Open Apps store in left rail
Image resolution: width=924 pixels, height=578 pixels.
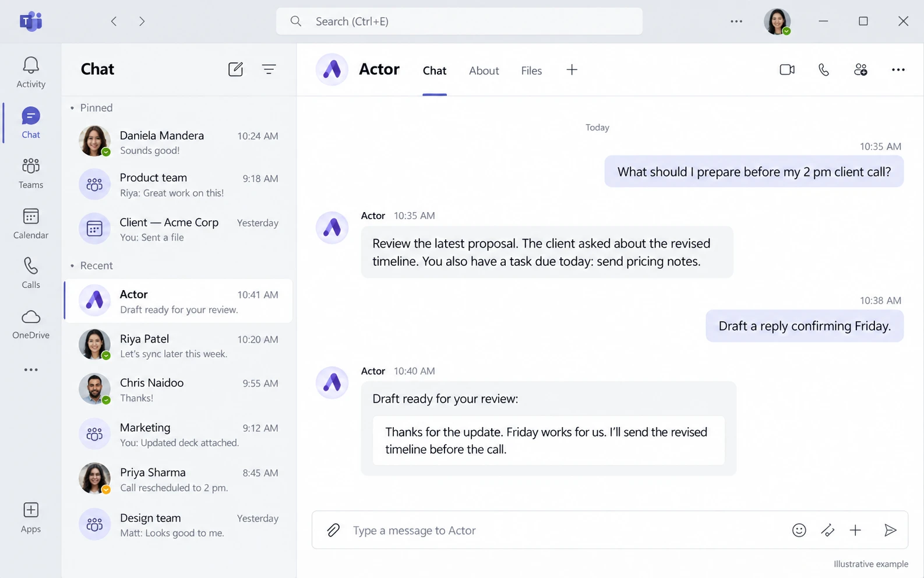(x=31, y=517)
